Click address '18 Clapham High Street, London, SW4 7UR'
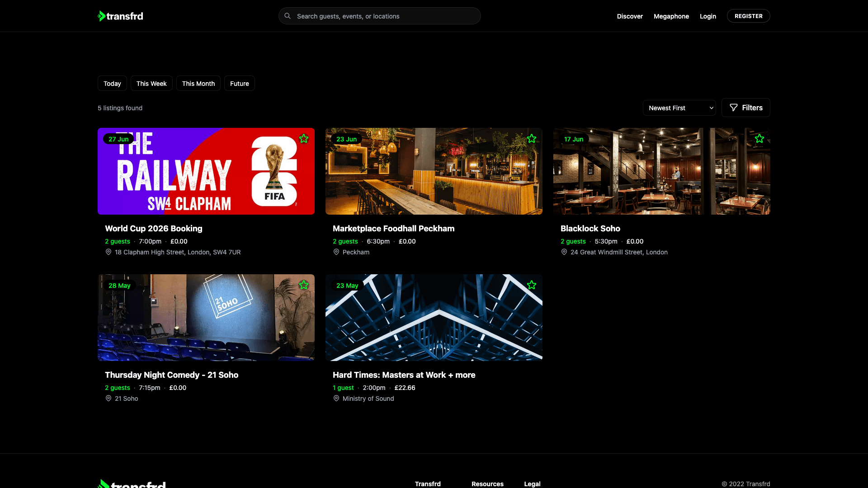Viewport: 868px width, 488px height. [178, 252]
